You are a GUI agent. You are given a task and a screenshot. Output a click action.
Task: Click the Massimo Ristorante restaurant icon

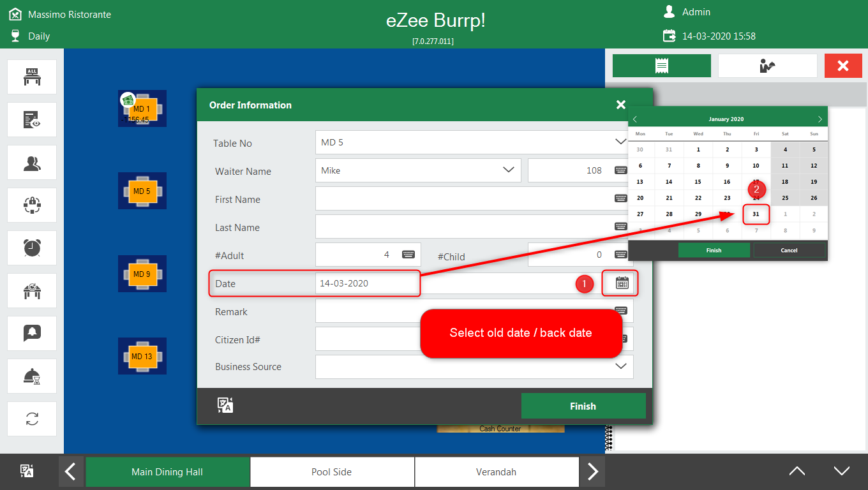pyautogui.click(x=15, y=13)
